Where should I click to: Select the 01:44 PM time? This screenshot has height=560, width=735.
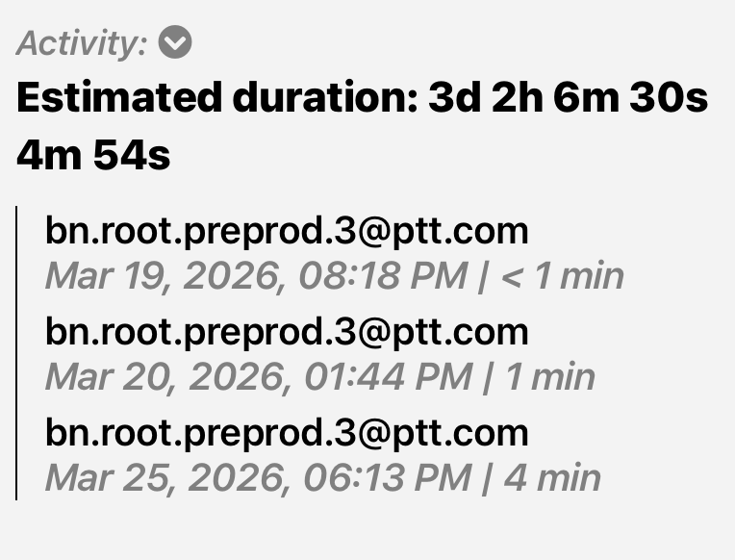[385, 377]
